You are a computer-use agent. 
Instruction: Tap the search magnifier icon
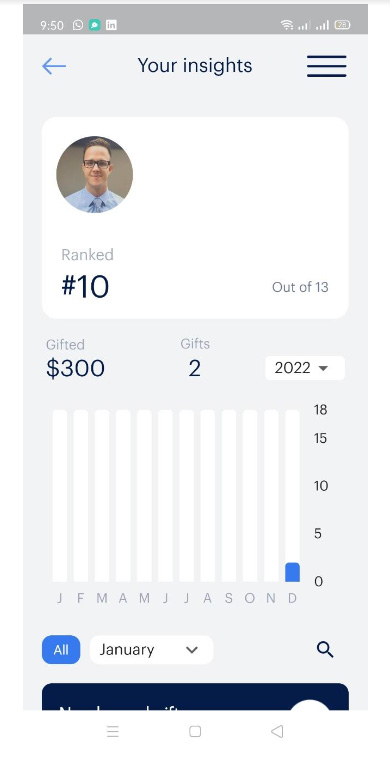coord(325,650)
